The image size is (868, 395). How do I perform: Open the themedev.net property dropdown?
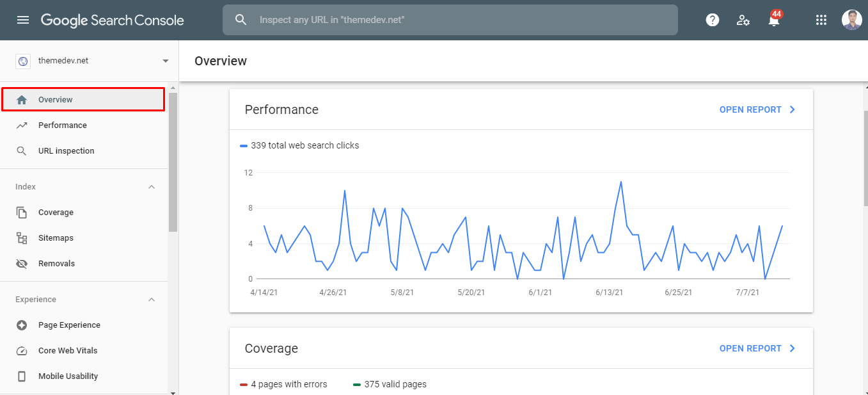tap(93, 61)
